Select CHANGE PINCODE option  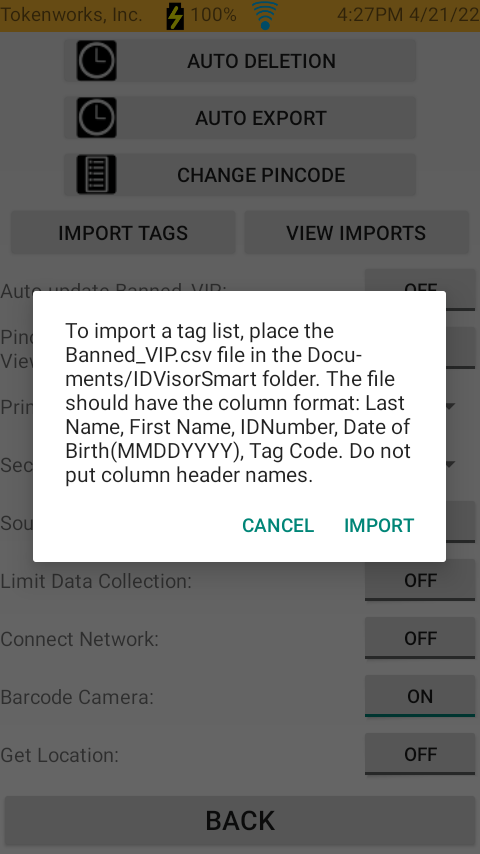click(x=240, y=175)
